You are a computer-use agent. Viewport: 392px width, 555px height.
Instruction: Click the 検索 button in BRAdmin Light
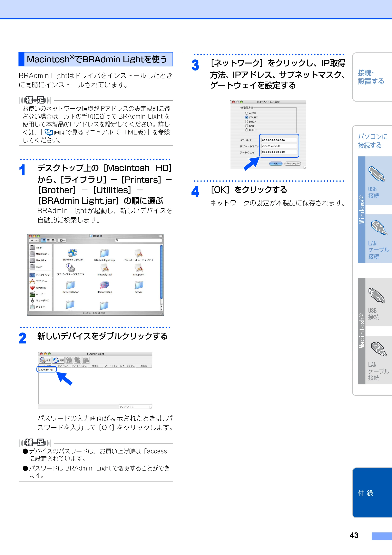point(45,360)
